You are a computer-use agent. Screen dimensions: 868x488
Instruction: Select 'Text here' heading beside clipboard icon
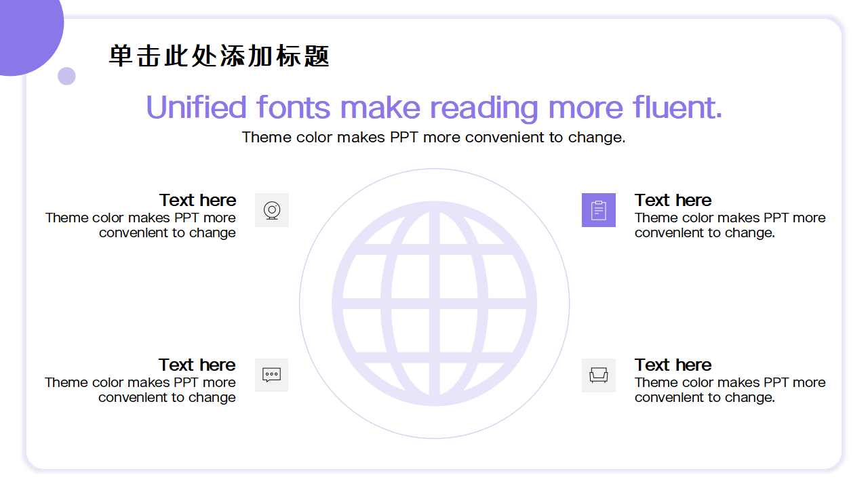(x=673, y=200)
